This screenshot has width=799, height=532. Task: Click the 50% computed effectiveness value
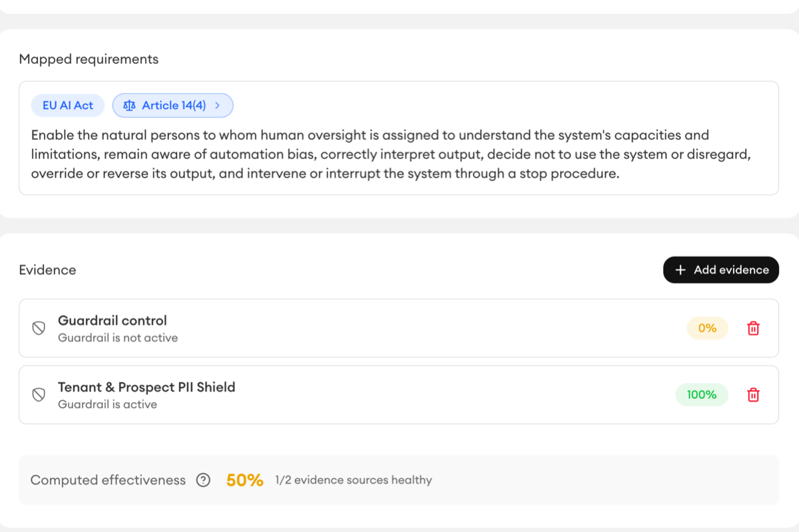pos(245,480)
